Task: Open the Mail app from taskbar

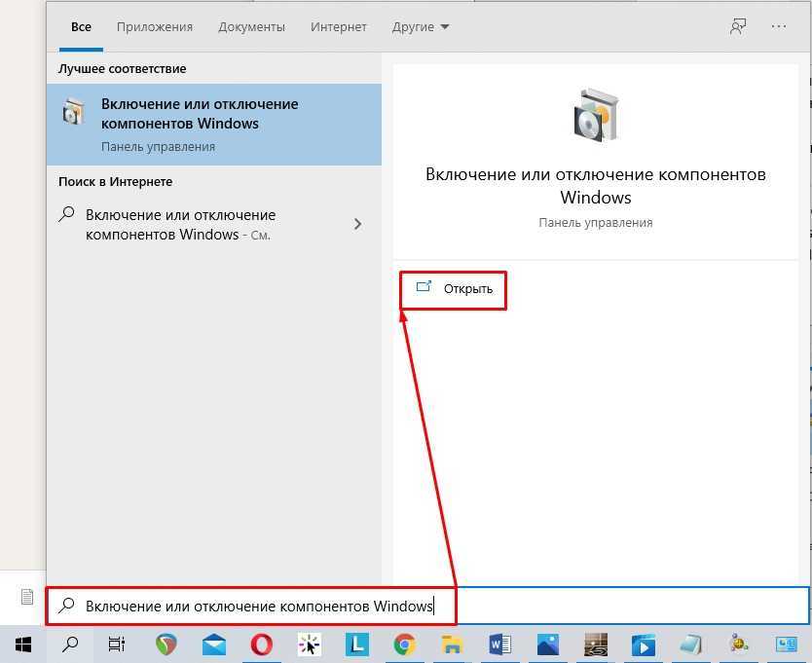Action: tap(214, 645)
